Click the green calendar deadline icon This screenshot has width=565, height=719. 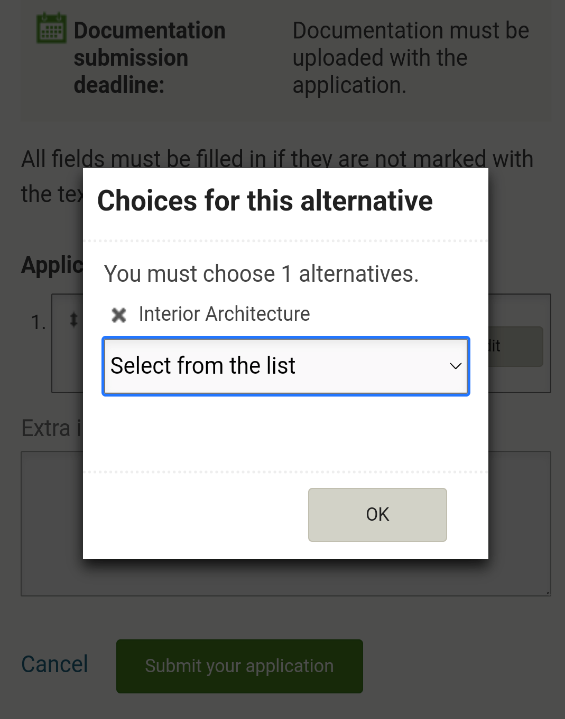[51, 28]
